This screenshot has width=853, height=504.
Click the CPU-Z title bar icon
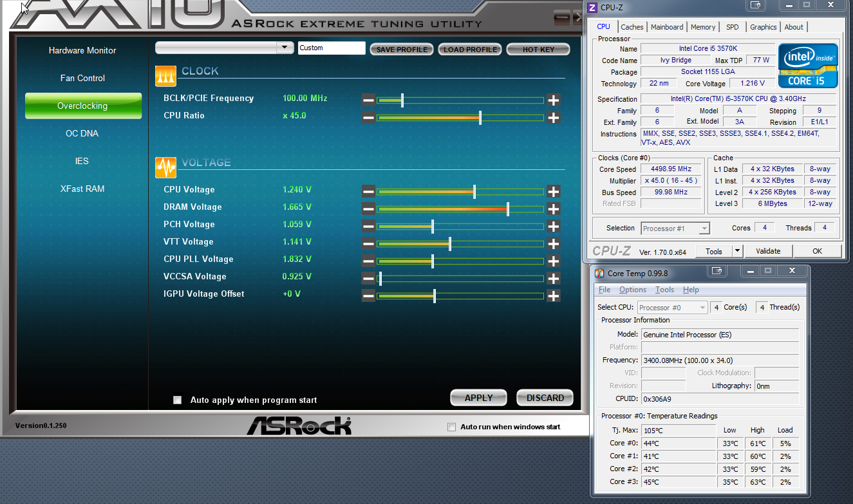point(593,7)
